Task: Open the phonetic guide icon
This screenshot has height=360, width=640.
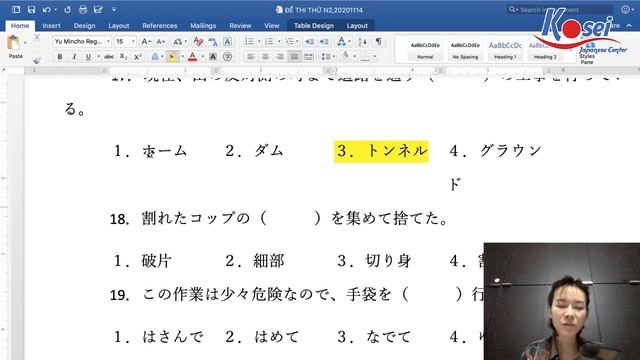Action: [213, 42]
